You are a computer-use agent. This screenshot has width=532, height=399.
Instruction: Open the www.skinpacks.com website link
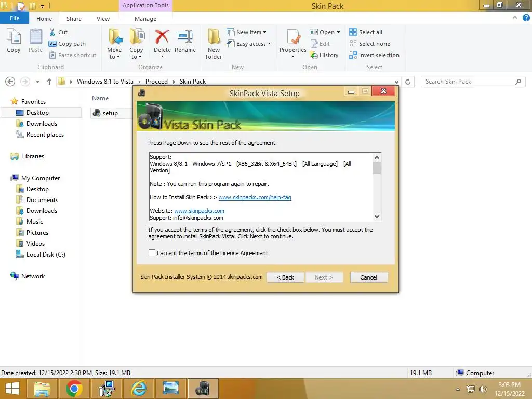pos(199,211)
